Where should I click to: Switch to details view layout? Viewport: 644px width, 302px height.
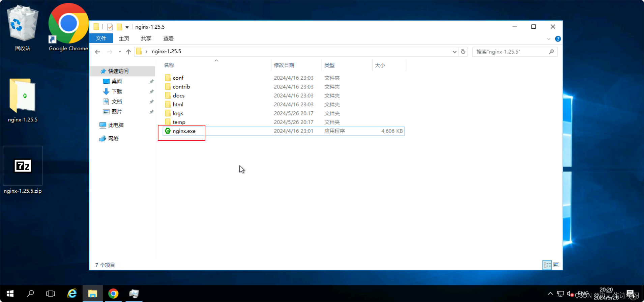(547, 265)
